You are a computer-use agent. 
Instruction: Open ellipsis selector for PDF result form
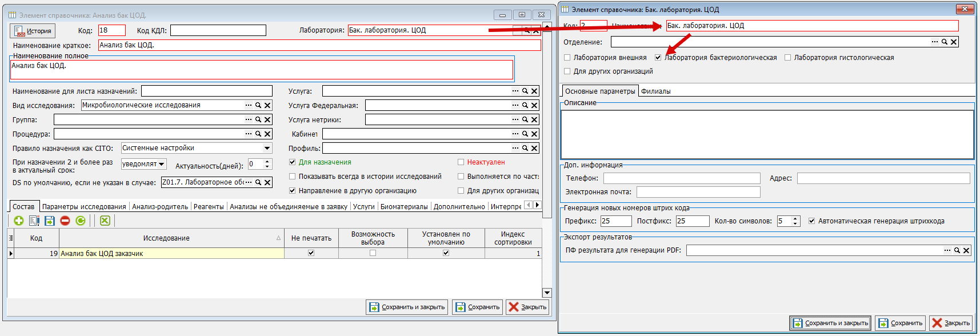(x=947, y=250)
